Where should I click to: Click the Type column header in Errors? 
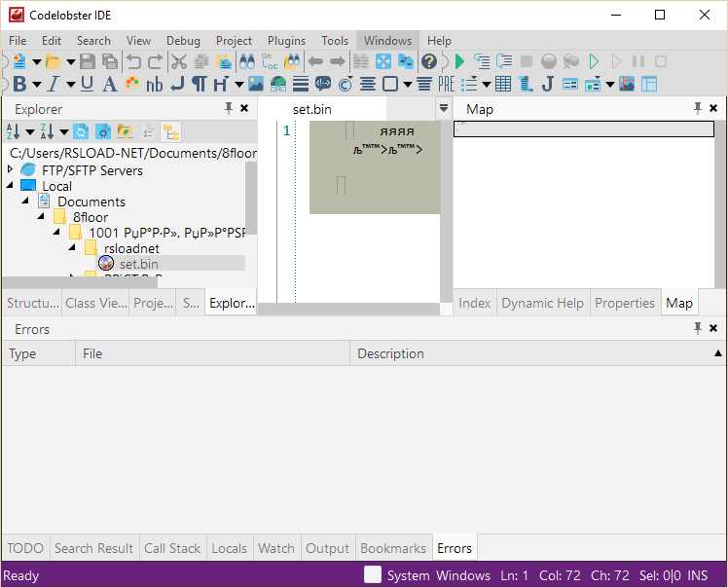click(39, 353)
